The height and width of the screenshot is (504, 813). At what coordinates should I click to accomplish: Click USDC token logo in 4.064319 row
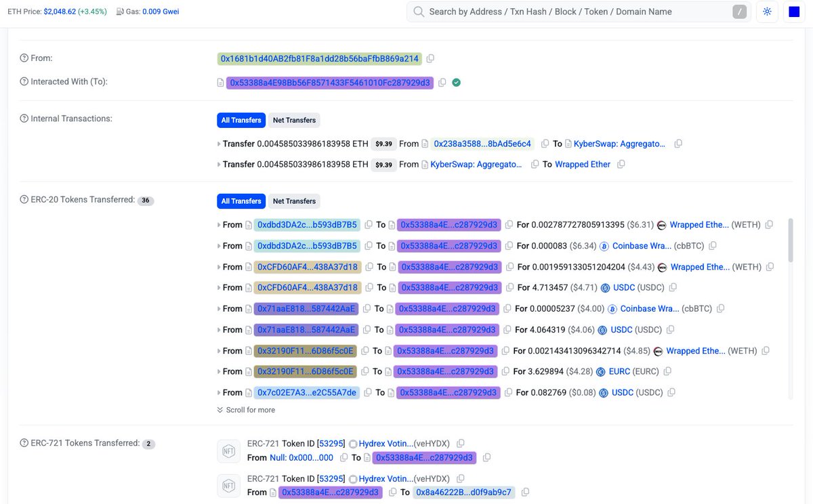click(x=602, y=330)
